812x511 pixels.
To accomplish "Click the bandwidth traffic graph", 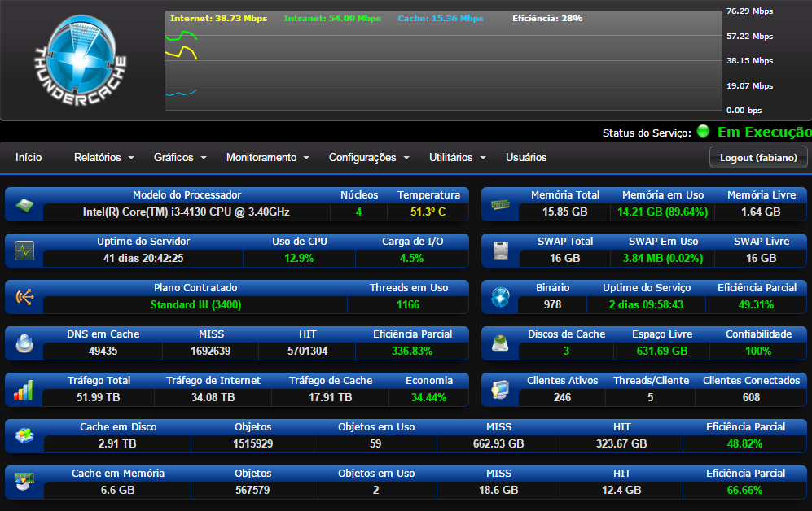I will (444, 60).
